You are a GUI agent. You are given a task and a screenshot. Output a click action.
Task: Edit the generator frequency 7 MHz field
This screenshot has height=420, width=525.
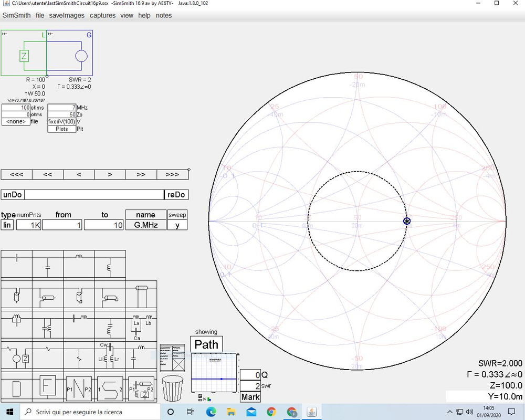tap(61, 108)
